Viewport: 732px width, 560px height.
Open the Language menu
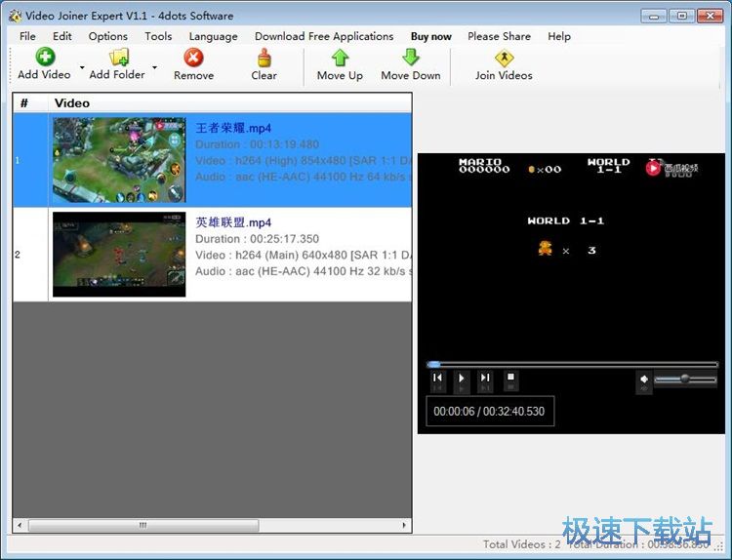click(213, 36)
